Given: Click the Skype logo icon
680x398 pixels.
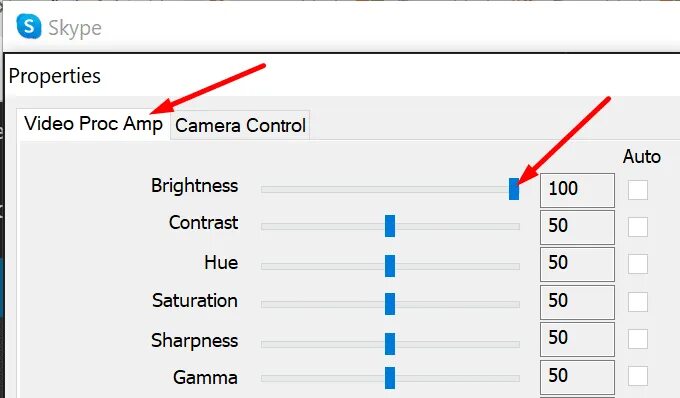Looking at the screenshot, I should [x=29, y=26].
